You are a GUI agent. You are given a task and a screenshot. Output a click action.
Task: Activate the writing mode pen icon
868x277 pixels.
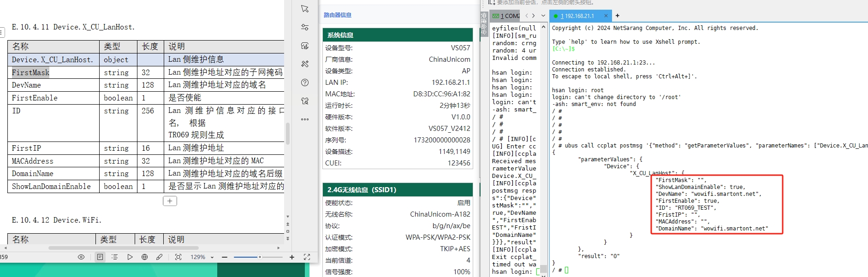point(160,257)
